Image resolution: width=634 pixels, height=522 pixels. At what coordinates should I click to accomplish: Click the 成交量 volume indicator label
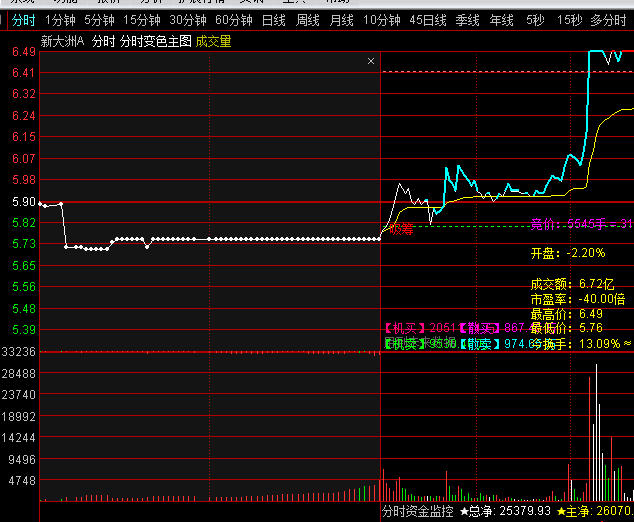(213, 41)
